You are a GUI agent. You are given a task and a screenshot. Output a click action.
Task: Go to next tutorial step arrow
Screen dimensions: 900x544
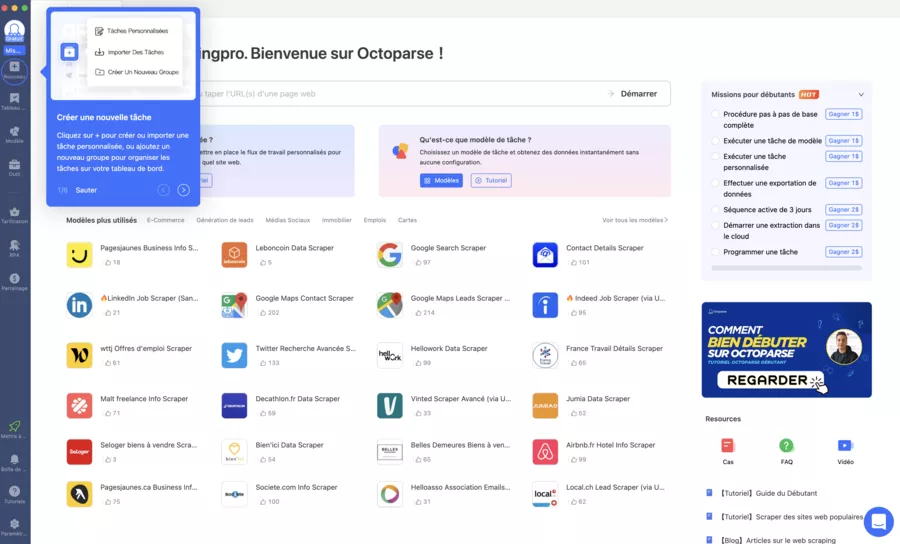tap(183, 190)
